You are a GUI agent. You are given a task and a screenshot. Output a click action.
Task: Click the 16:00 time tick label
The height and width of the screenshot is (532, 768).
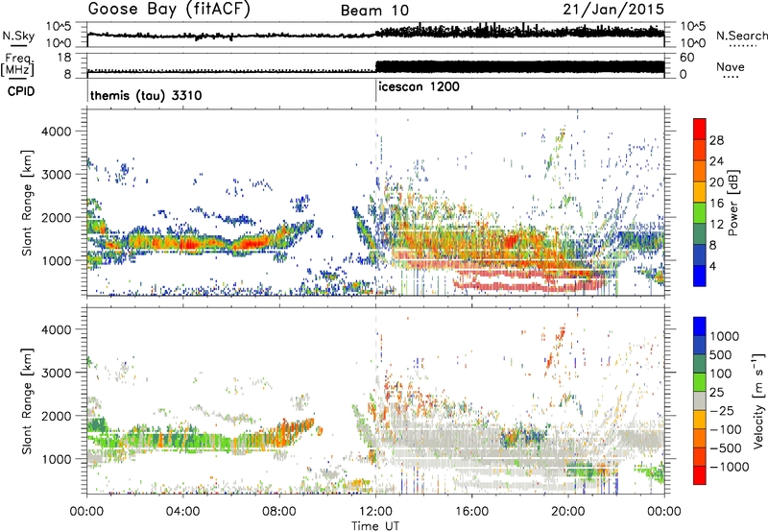pos(471,512)
